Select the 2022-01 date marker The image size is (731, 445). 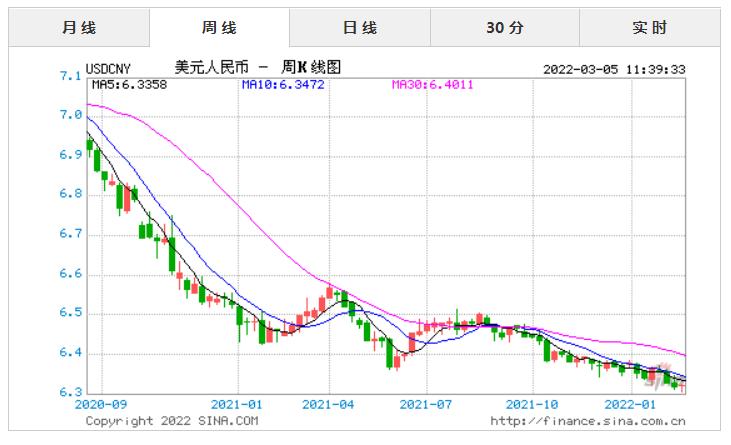coord(632,406)
